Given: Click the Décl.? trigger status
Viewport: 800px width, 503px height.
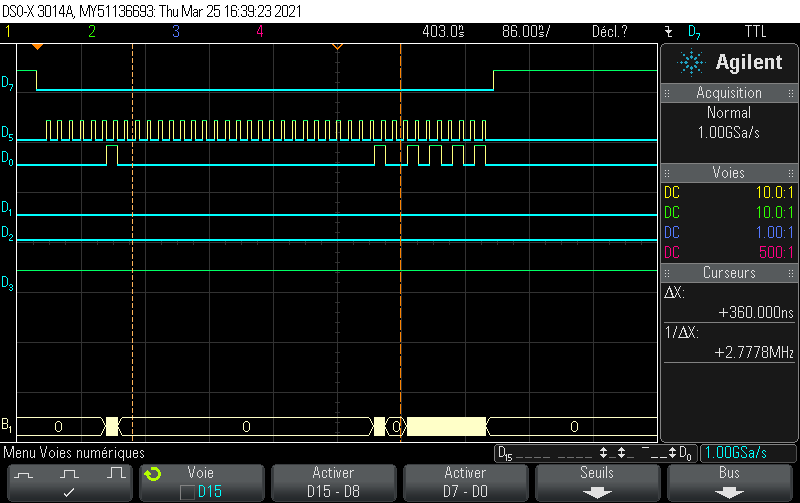Looking at the screenshot, I should click(x=610, y=32).
